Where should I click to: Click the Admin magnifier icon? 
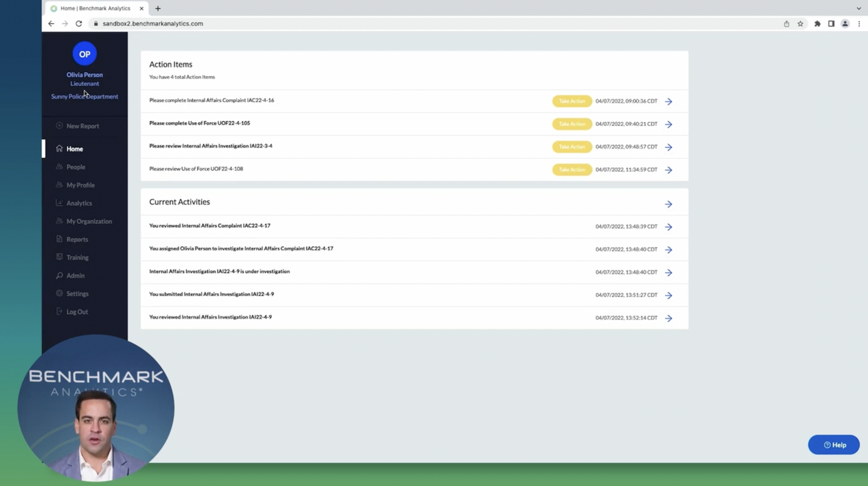click(x=59, y=276)
